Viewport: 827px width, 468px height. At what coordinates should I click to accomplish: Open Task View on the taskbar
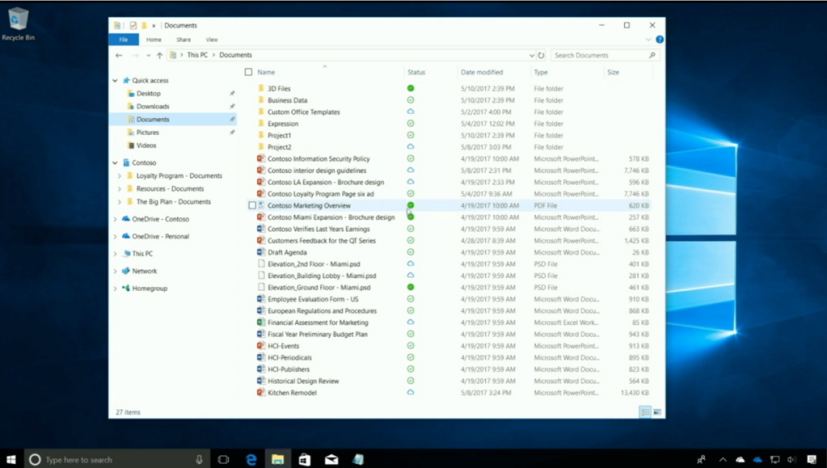click(x=223, y=460)
